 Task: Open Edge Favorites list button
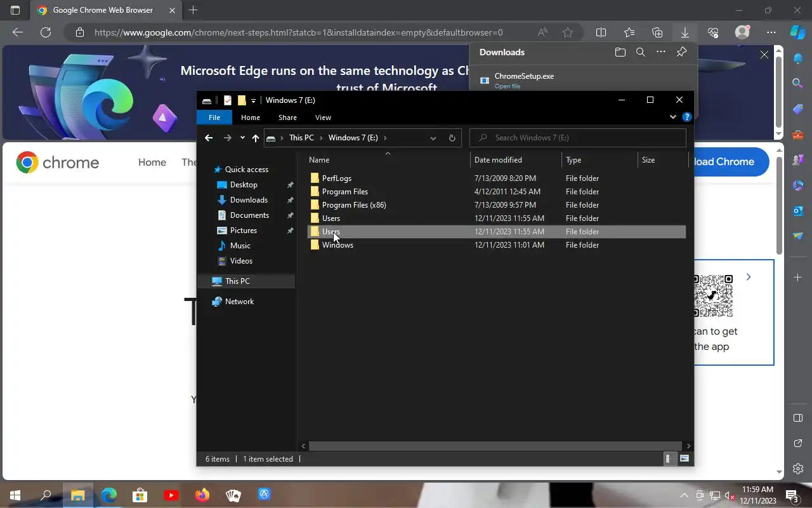pos(629,32)
